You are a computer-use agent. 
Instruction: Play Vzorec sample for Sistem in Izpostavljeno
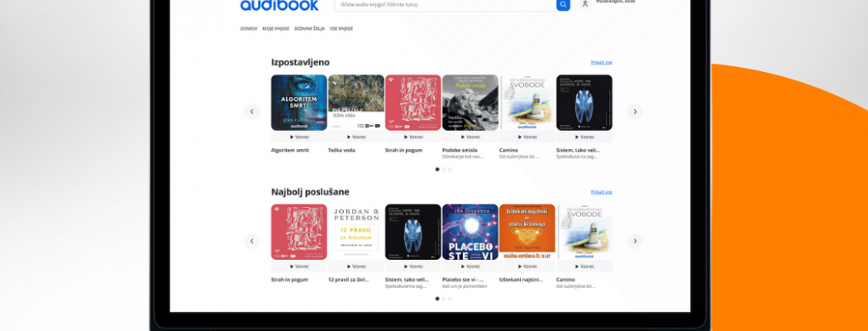(x=584, y=137)
